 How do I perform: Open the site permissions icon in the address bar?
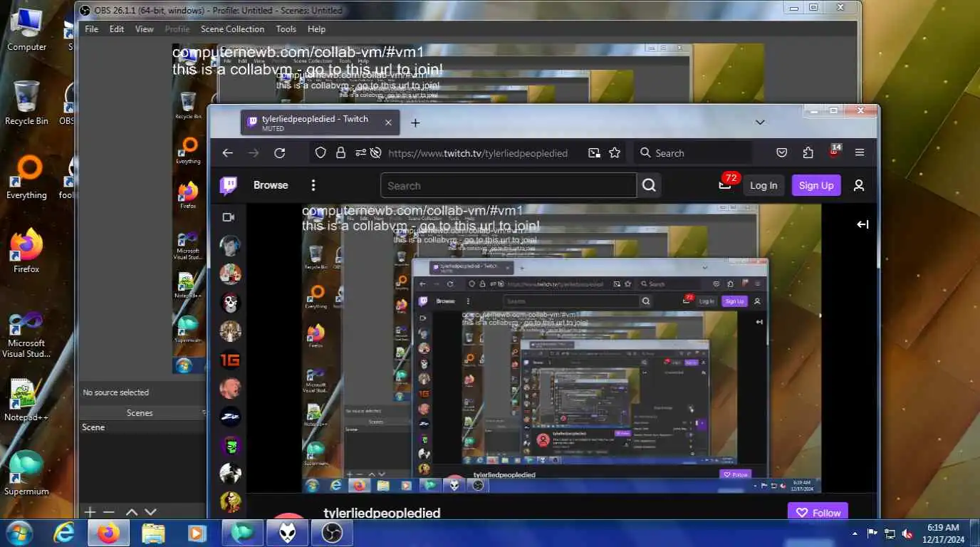(360, 153)
